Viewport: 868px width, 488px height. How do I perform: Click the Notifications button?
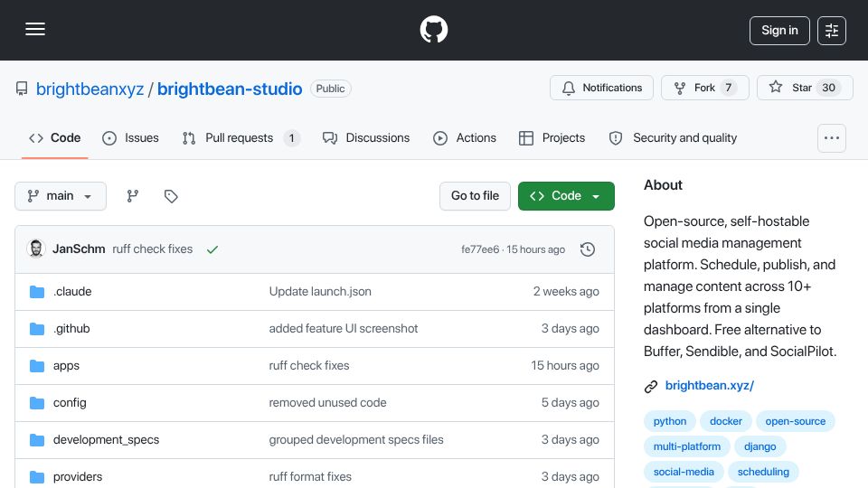(601, 88)
